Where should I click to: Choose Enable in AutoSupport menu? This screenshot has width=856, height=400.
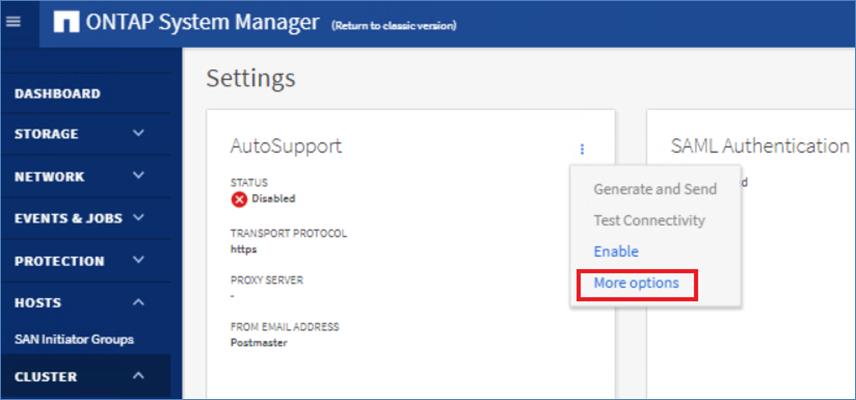coord(616,252)
